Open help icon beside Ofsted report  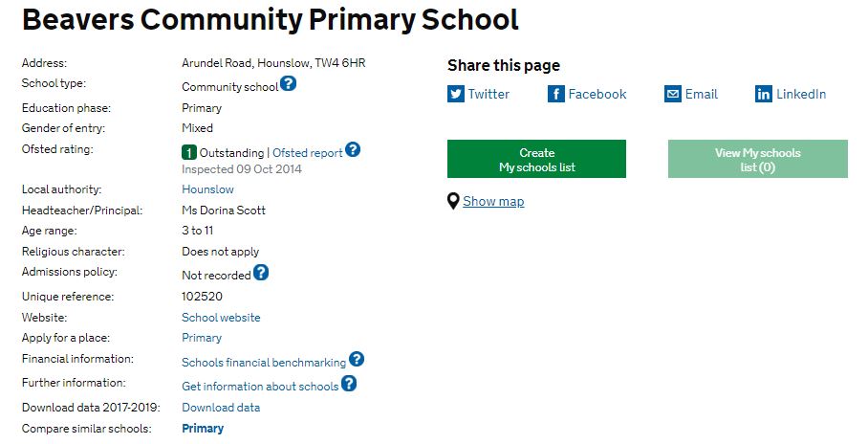coord(353,149)
